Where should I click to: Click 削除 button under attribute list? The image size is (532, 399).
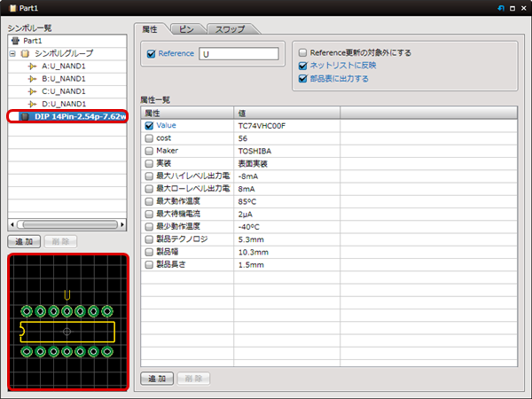point(193,379)
